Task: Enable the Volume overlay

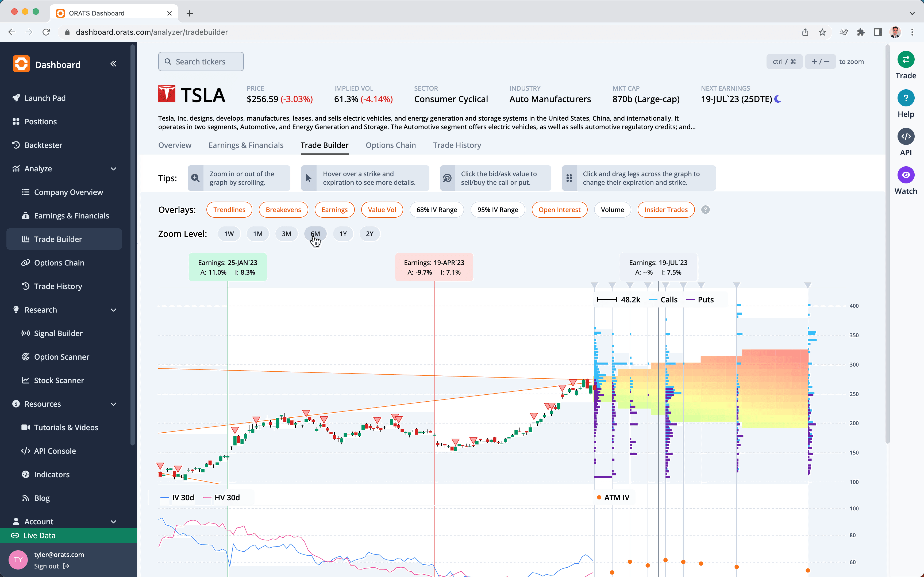Action: tap(612, 210)
